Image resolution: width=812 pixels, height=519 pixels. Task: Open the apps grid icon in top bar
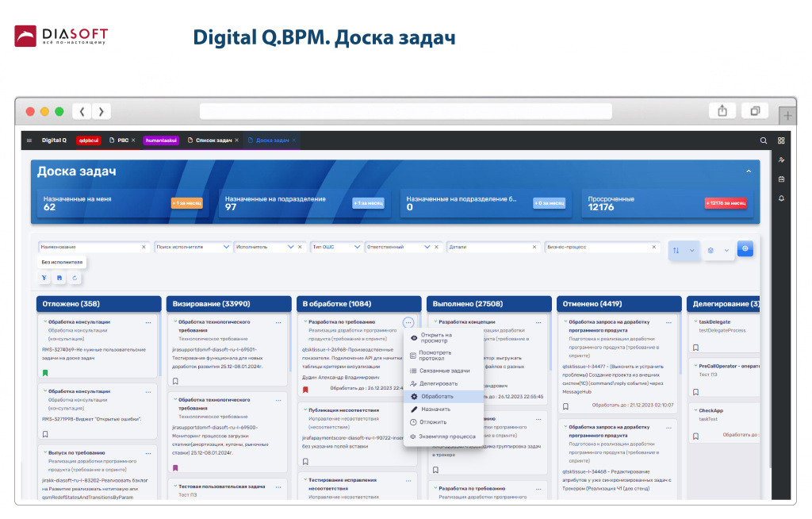[x=781, y=140]
